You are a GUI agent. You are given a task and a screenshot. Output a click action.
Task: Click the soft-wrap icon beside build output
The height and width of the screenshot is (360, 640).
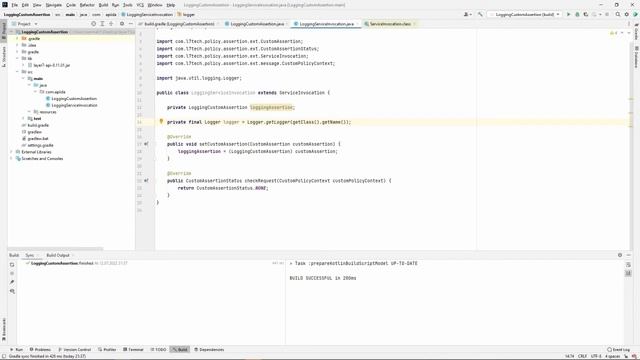[628, 264]
